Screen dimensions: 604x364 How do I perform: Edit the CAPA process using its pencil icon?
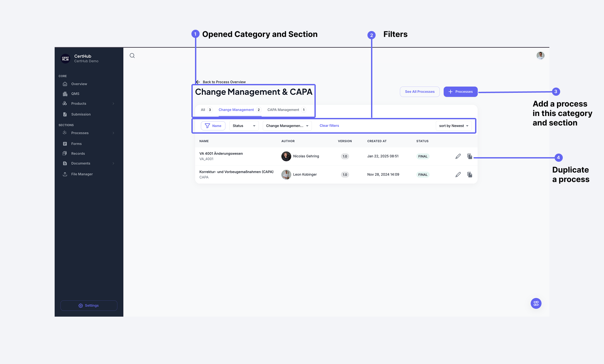click(x=458, y=174)
